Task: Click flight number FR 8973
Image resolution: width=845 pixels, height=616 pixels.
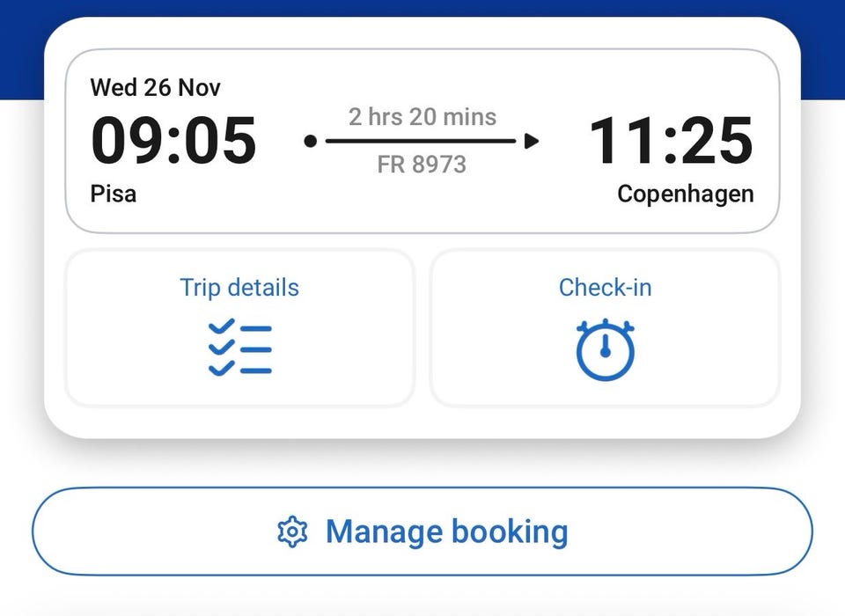Action: (422, 165)
